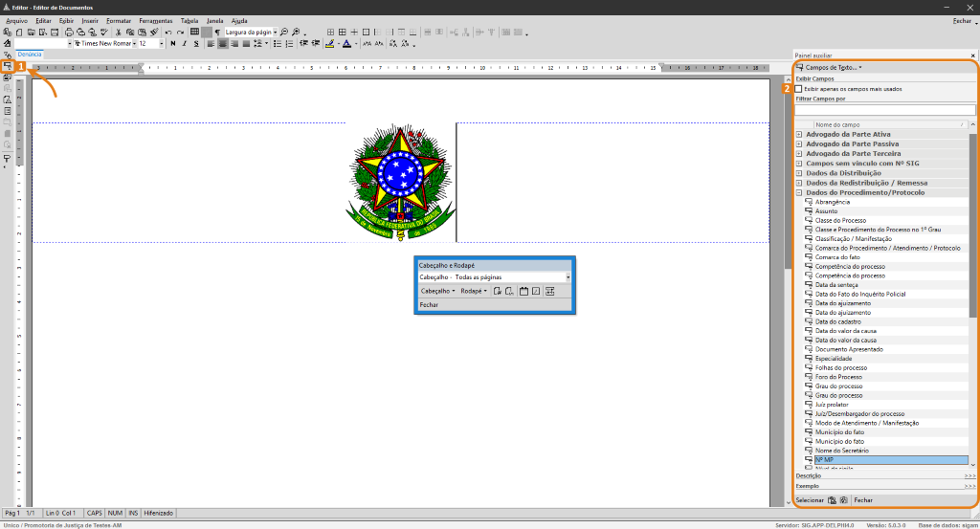
Task: Toggle underline (S) formatting
Action: 196,44
